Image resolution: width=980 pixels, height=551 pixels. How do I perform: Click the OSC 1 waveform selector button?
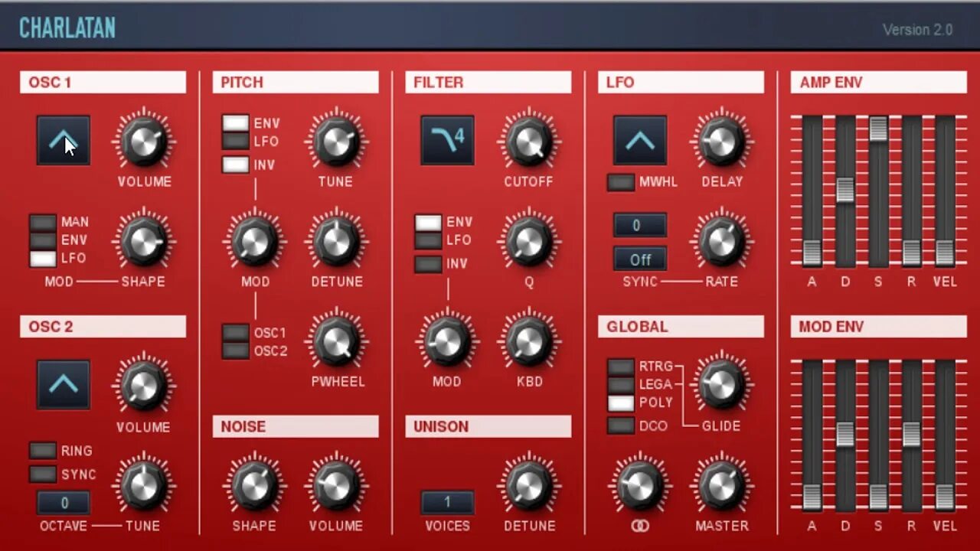pos(64,140)
